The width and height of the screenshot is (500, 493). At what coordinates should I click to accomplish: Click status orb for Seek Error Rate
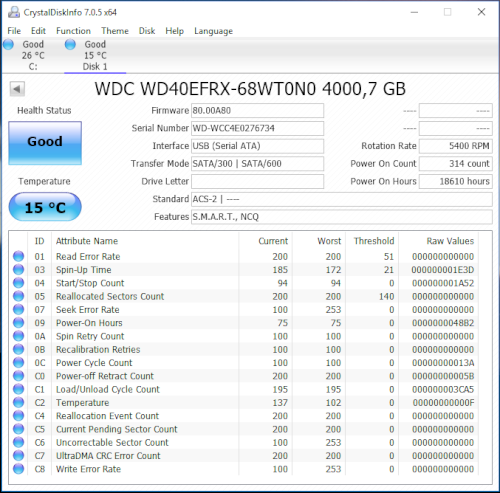point(19,309)
